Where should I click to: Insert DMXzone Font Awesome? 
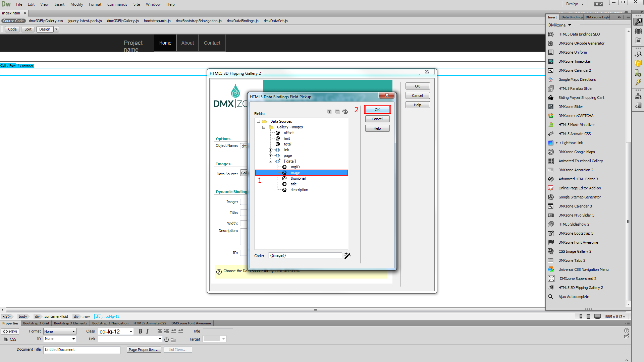(x=578, y=242)
